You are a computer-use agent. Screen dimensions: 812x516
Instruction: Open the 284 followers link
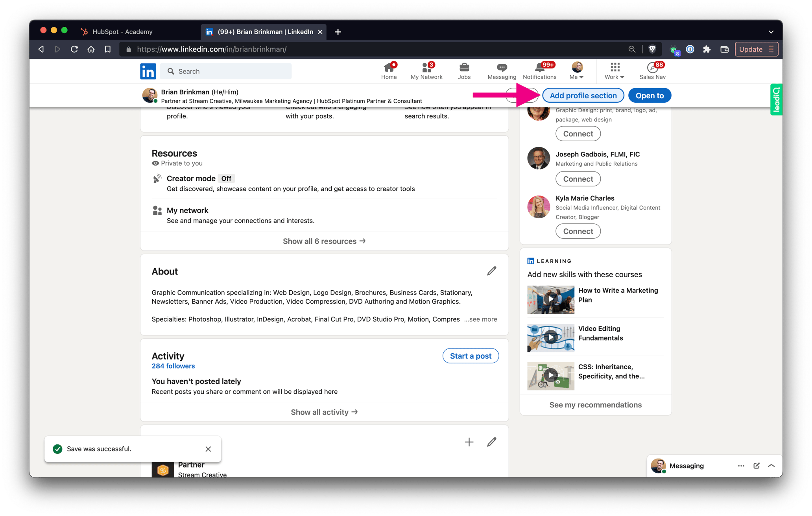(173, 366)
